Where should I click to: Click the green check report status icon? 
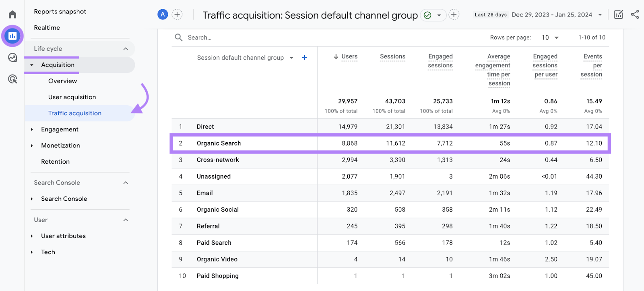point(427,15)
